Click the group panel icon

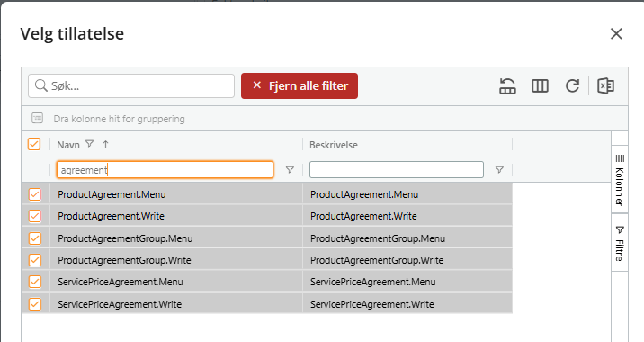click(x=38, y=119)
